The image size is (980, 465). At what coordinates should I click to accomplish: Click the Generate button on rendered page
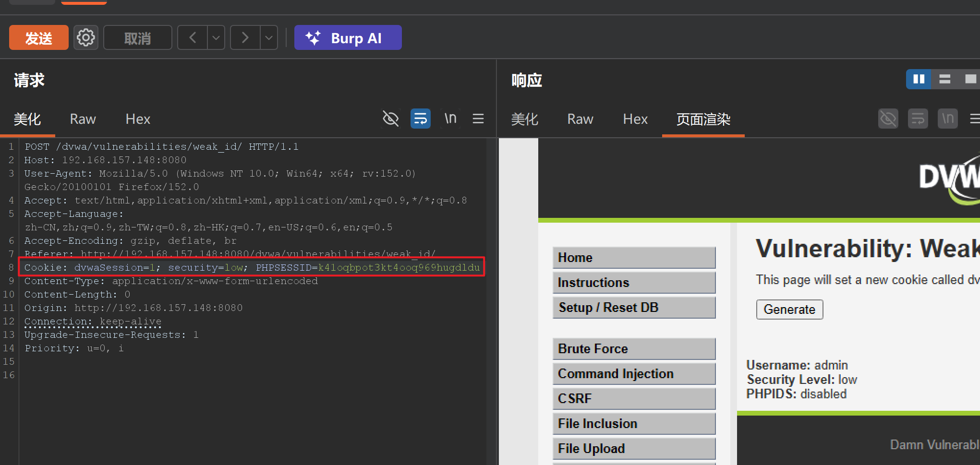(789, 310)
